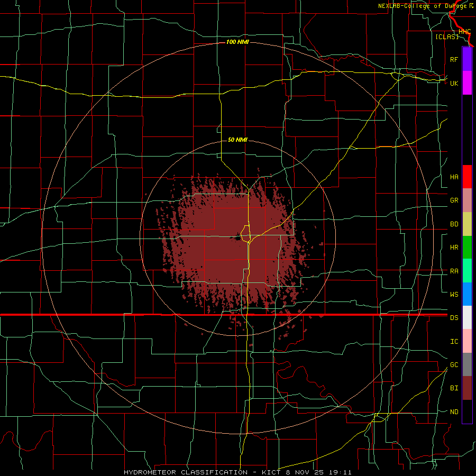The height and width of the screenshot is (476, 476).
Task: Click the WS legend label
Action: [454, 294]
